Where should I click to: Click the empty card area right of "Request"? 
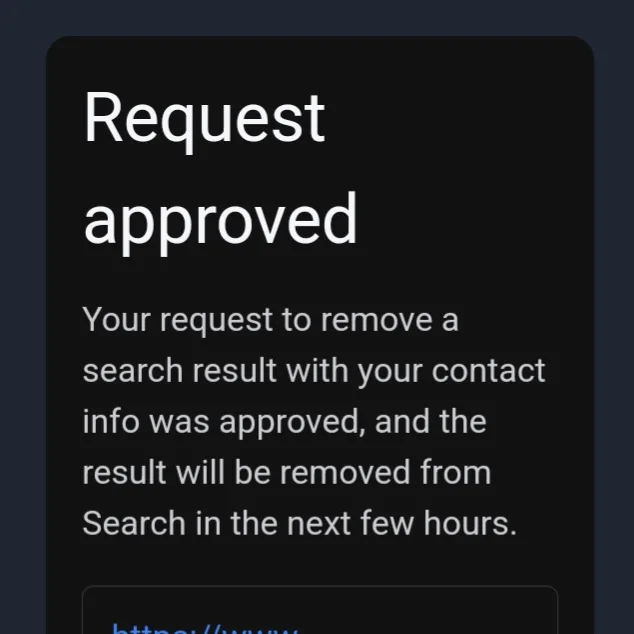(x=457, y=119)
